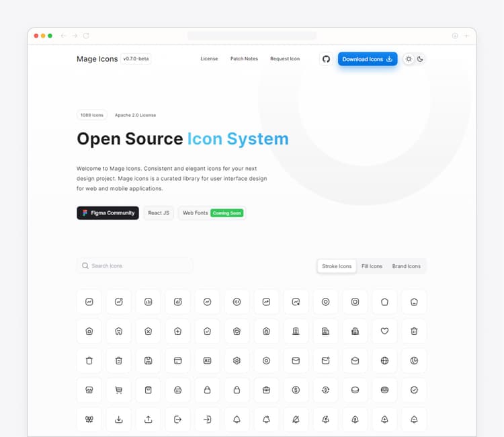Click the browser forward arrow
The width and height of the screenshot is (504, 437).
(x=75, y=36)
